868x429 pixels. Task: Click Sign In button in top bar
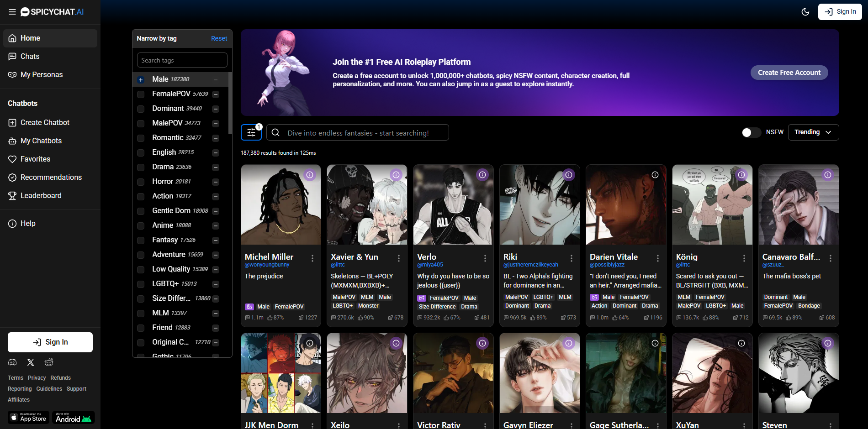pyautogui.click(x=840, y=12)
